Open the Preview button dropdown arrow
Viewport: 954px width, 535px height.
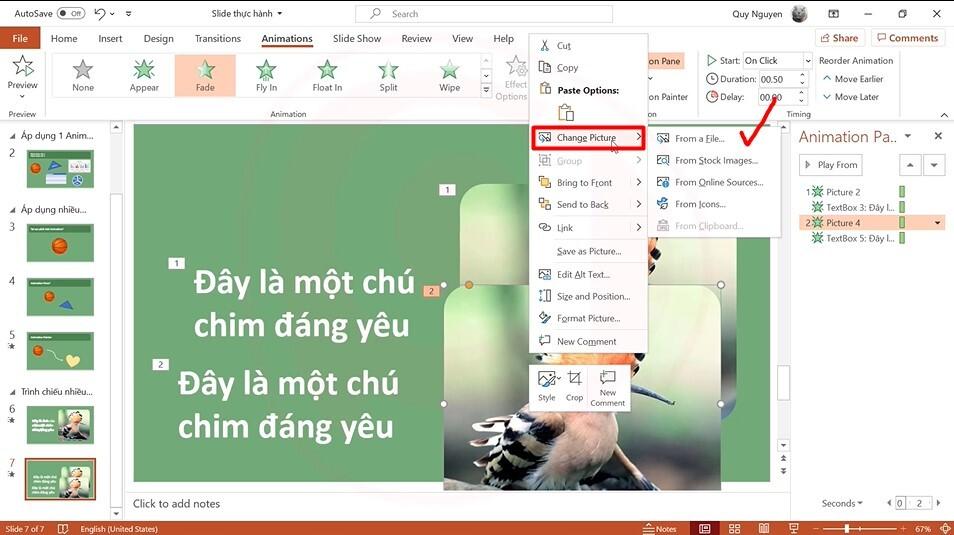[x=23, y=96]
